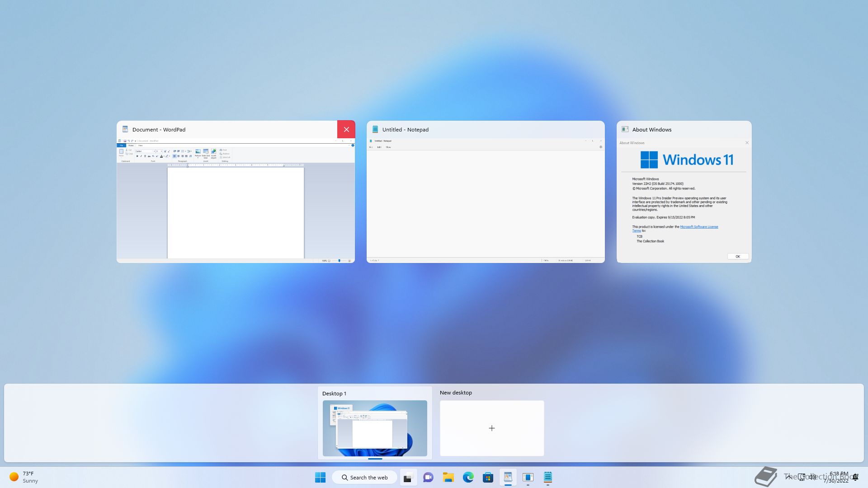Viewport: 868px width, 488px height.
Task: Click the Untitled - Notepad title text
Action: click(406, 130)
